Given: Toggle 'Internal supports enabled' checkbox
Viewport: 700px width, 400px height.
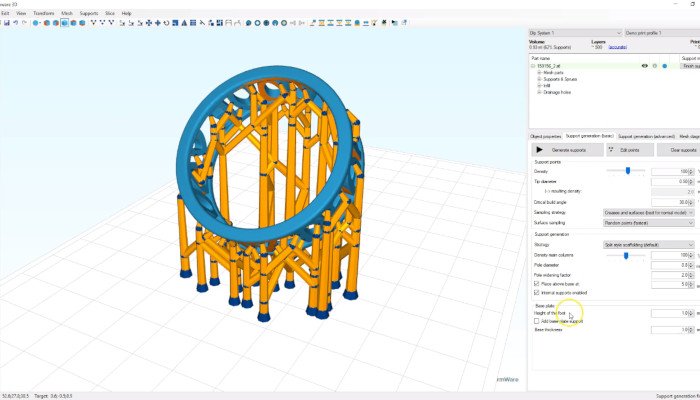Looking at the screenshot, I should (537, 292).
